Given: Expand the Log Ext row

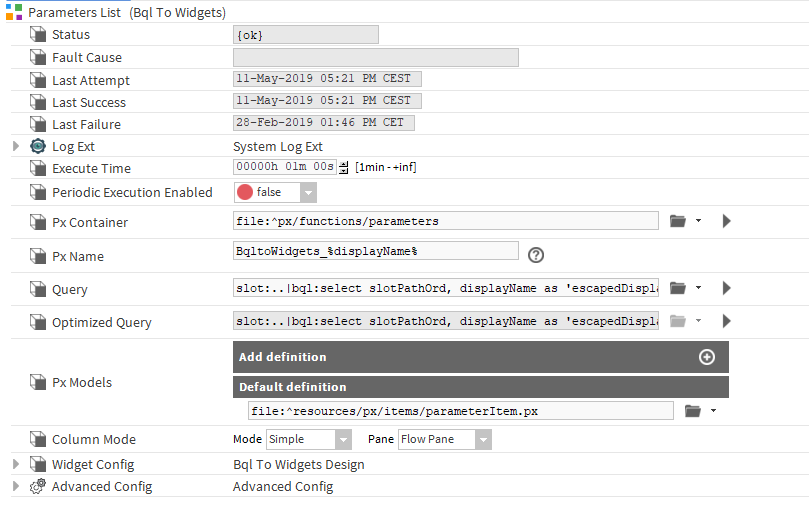Looking at the screenshot, I should (15, 146).
